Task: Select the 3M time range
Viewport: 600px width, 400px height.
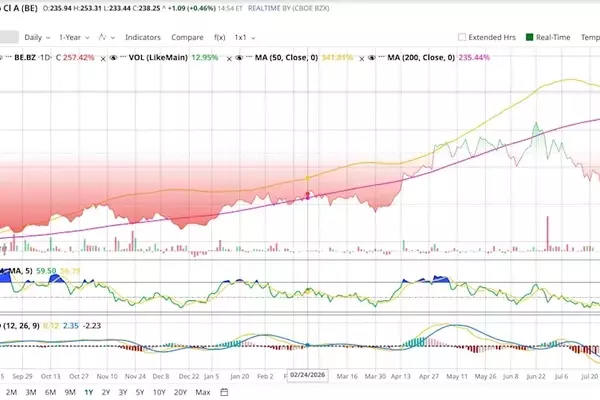Action: click(x=31, y=392)
